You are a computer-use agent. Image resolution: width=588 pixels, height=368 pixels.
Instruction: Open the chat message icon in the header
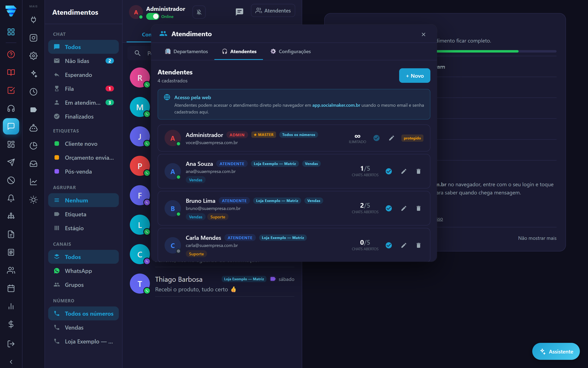click(x=239, y=12)
